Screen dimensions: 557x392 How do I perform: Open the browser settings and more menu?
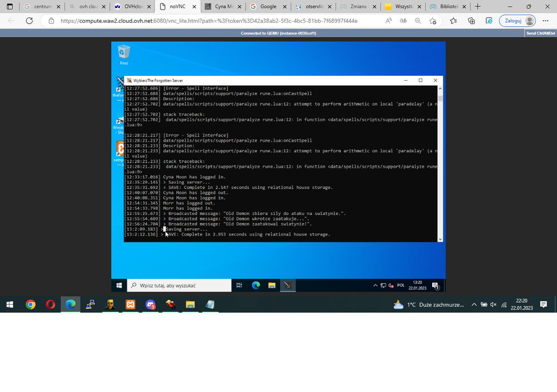tap(546, 21)
